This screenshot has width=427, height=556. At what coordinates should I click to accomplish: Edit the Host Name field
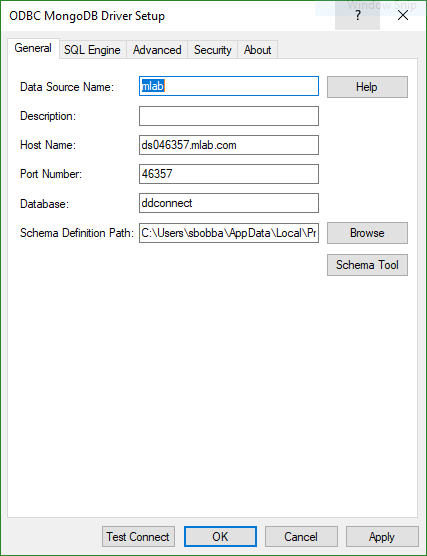point(229,145)
